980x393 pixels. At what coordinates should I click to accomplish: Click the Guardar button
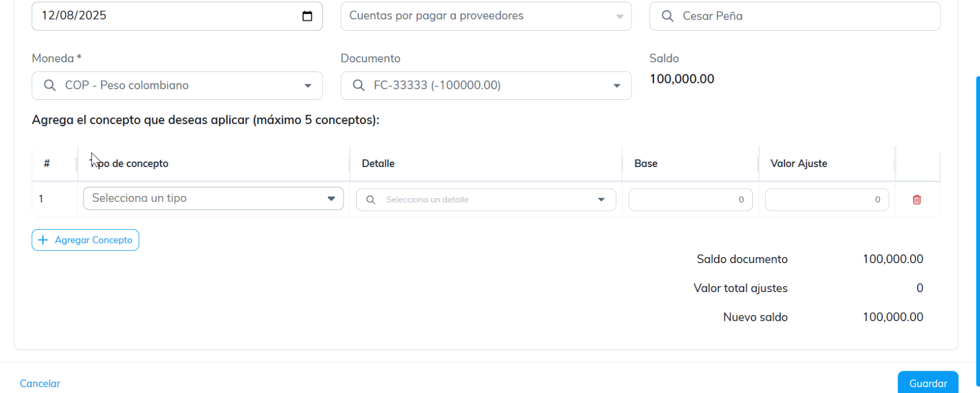(x=928, y=383)
